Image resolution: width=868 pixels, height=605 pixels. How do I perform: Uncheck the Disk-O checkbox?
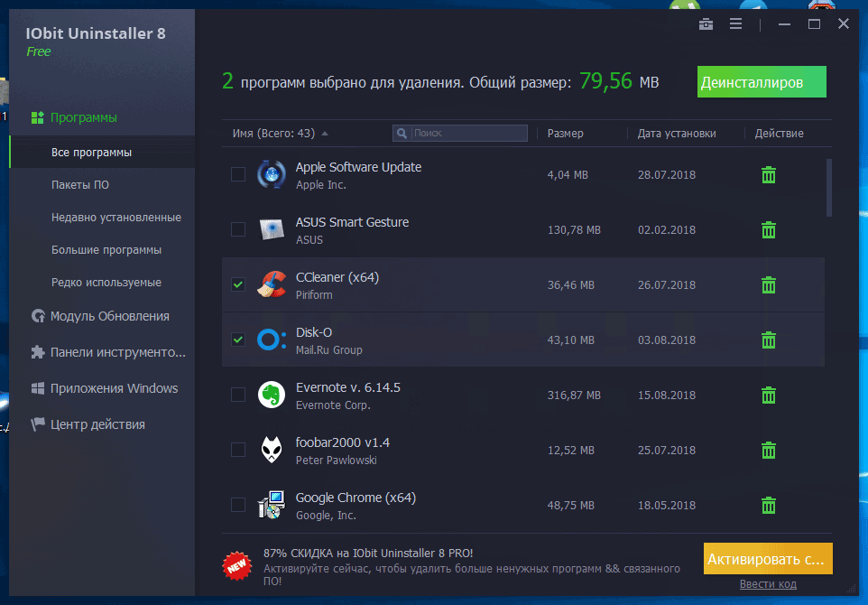[x=238, y=339]
